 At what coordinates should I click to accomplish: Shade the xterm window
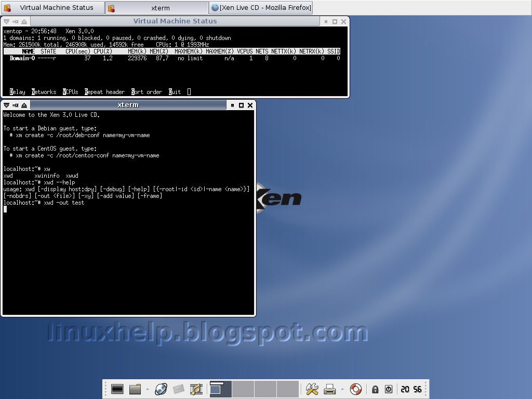24,105
